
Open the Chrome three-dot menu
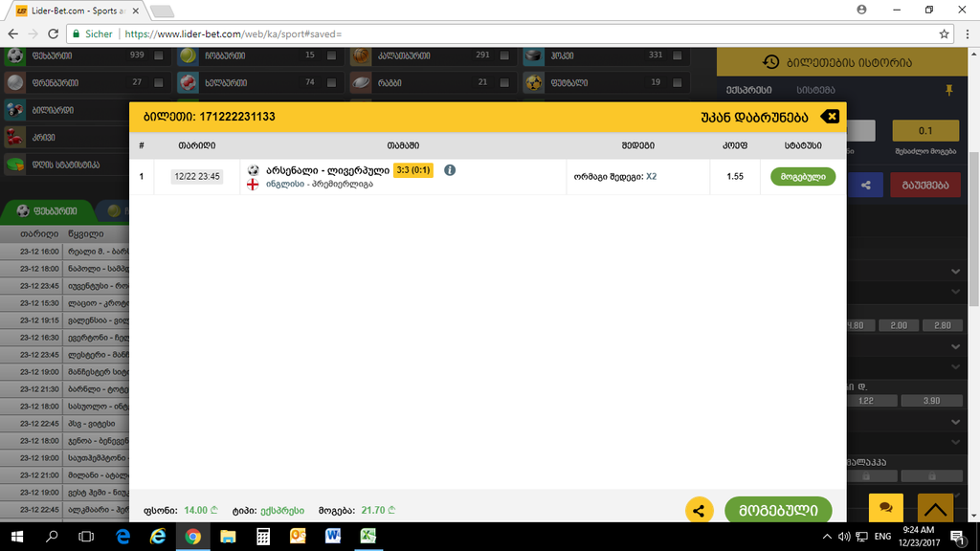[967, 33]
